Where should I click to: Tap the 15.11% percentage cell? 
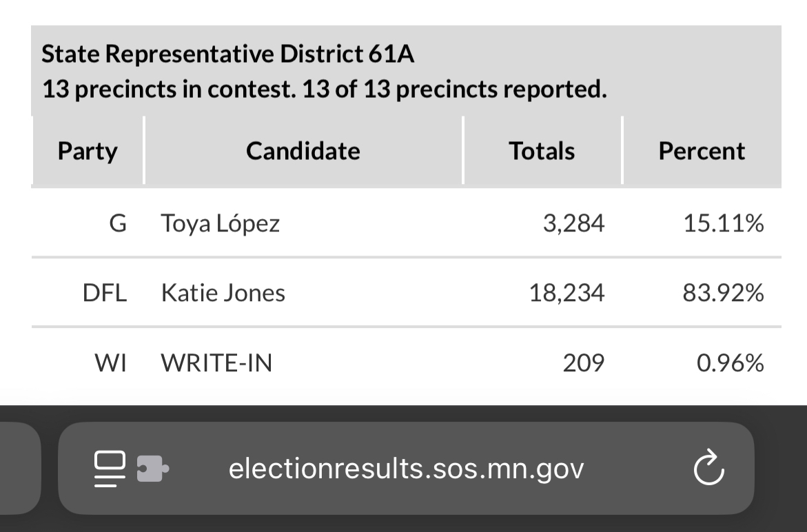723,223
